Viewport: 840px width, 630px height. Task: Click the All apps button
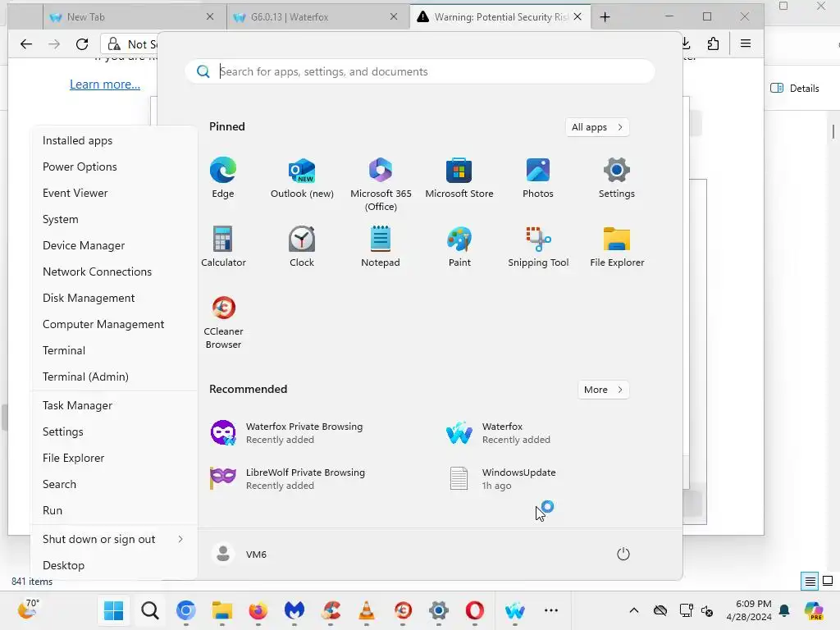pyautogui.click(x=597, y=127)
